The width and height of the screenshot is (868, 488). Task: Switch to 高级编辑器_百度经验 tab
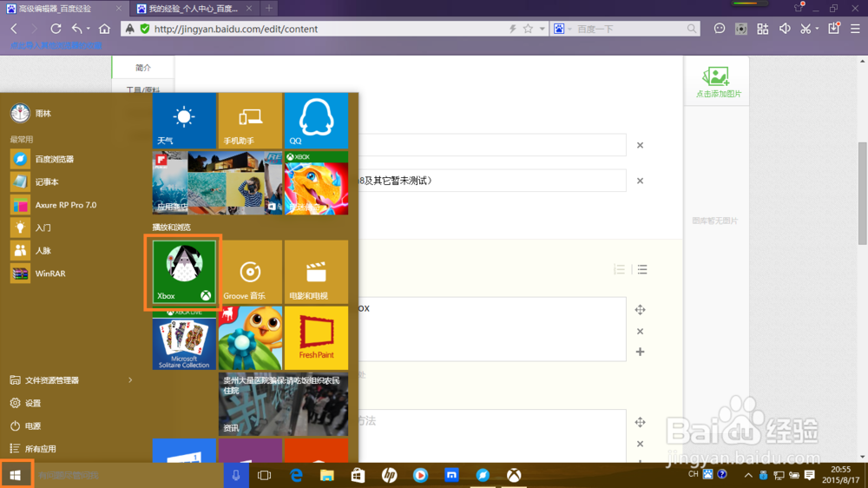(63, 9)
